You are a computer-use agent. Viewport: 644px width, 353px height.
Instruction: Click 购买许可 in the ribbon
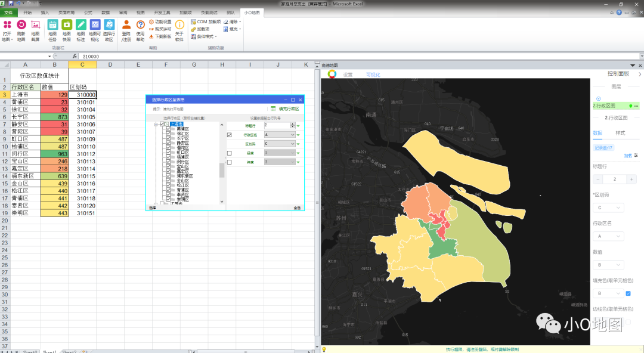[x=160, y=29]
